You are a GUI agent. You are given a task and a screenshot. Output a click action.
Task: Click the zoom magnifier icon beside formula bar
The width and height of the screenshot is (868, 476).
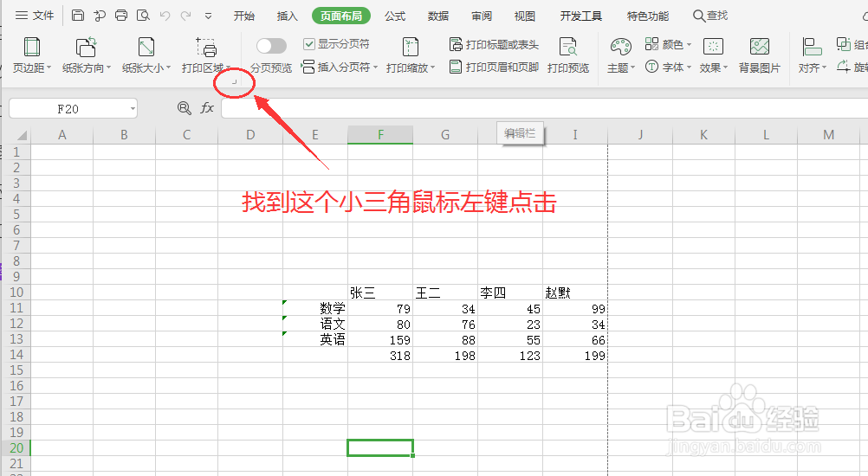click(x=184, y=108)
